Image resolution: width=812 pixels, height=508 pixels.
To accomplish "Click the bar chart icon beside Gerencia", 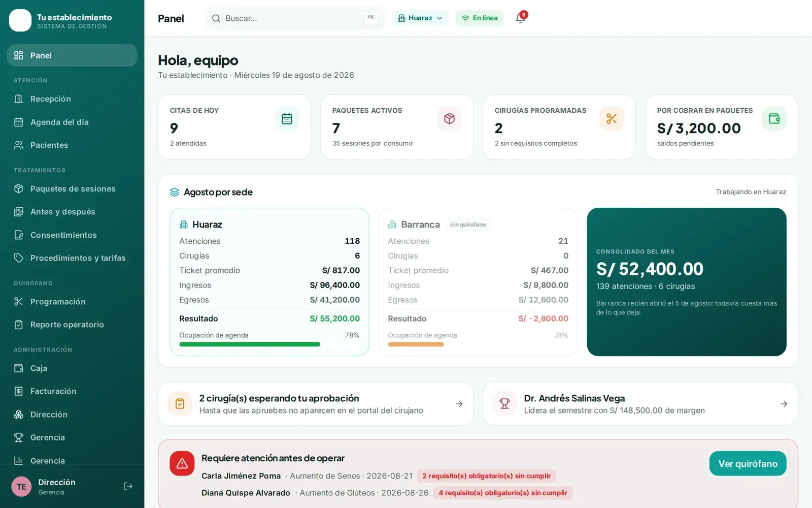I will 19,460.
